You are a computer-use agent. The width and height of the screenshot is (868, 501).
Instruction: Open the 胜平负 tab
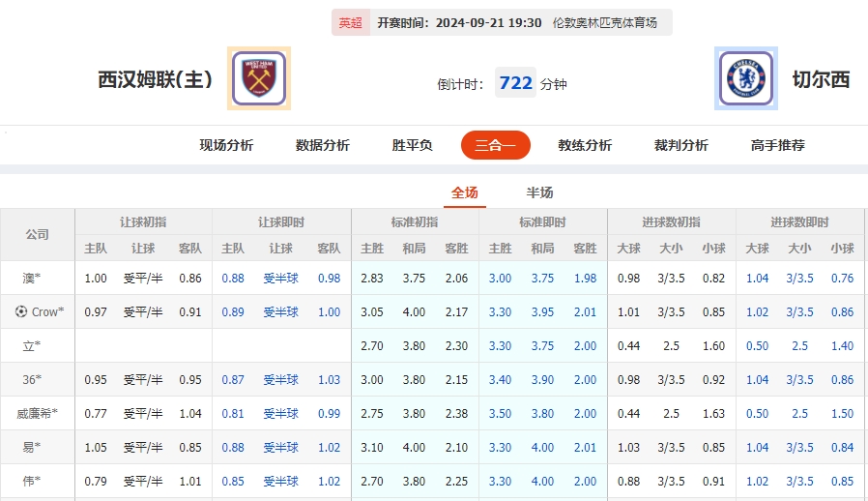click(412, 145)
